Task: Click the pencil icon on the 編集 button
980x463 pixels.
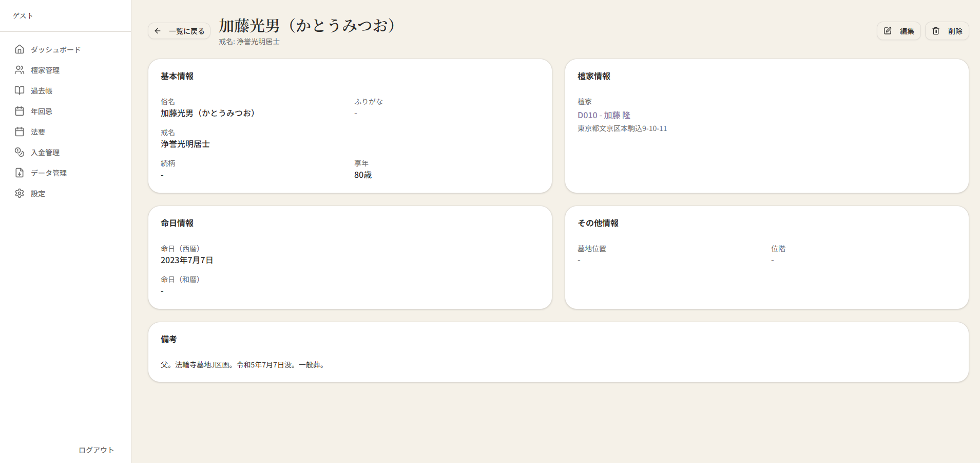Action: pos(887,31)
